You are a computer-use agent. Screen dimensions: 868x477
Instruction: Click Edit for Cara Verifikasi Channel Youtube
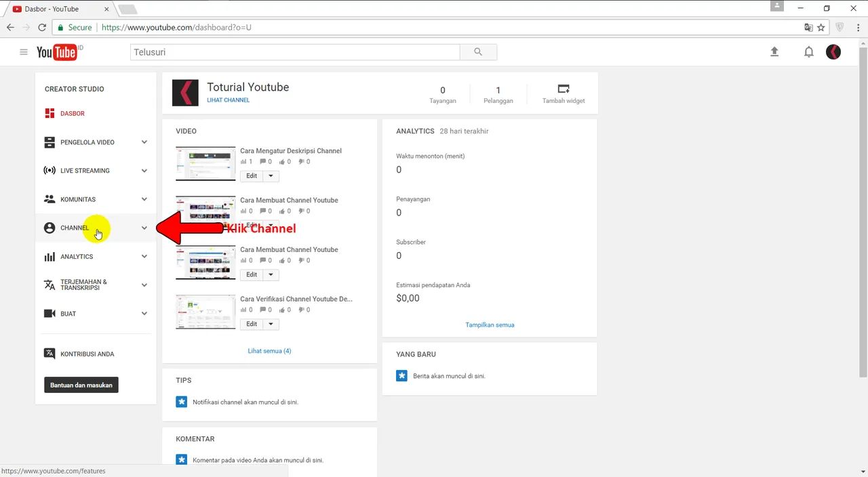[x=252, y=324]
